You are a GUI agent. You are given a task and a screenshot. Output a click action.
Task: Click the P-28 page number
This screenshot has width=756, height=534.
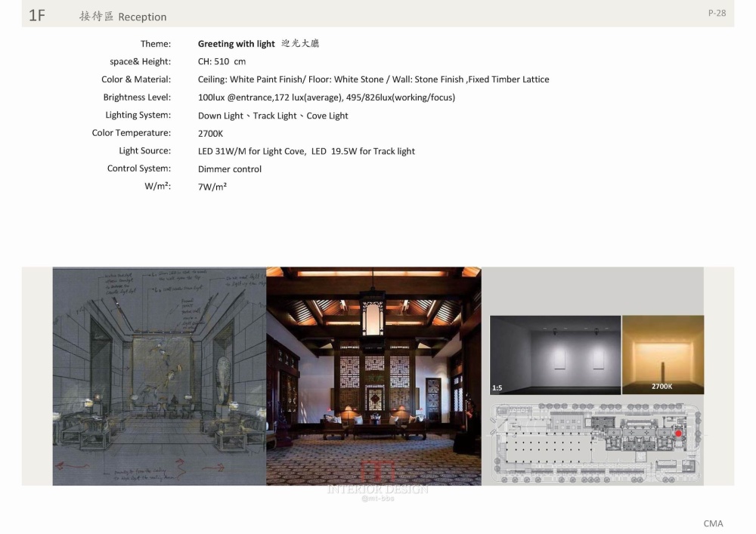717,13
